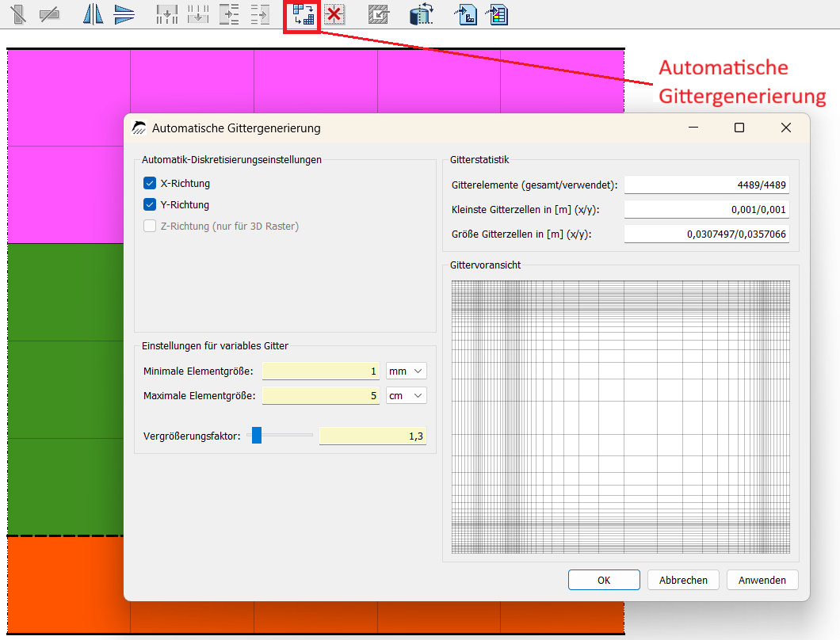
Task: Click the import page with colored table icon
Action: coord(497,14)
